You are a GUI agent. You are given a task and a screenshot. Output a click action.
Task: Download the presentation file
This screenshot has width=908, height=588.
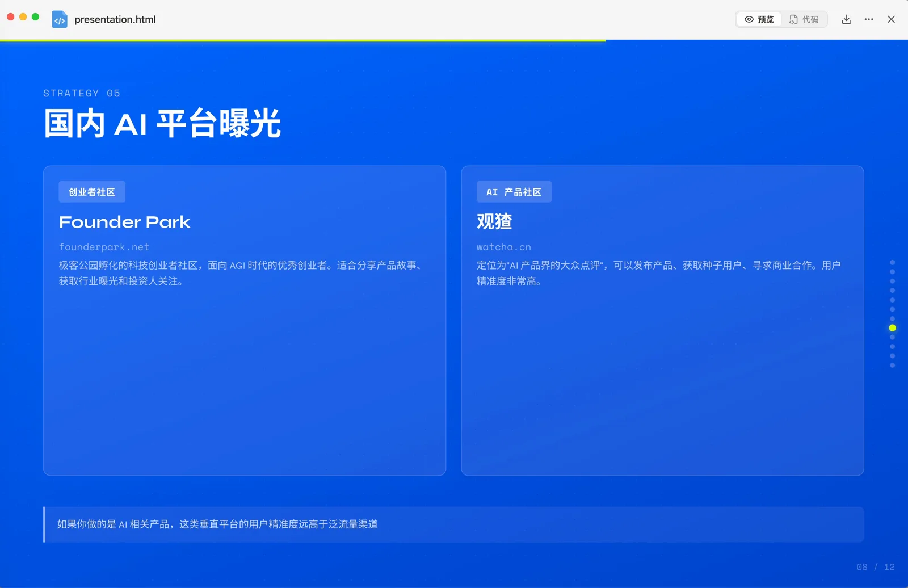tap(846, 19)
